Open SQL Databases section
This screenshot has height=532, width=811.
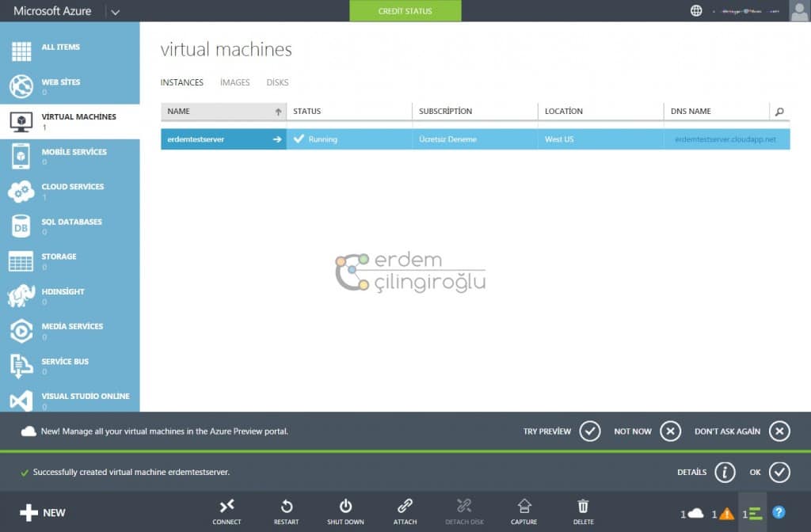pyautogui.click(x=70, y=226)
